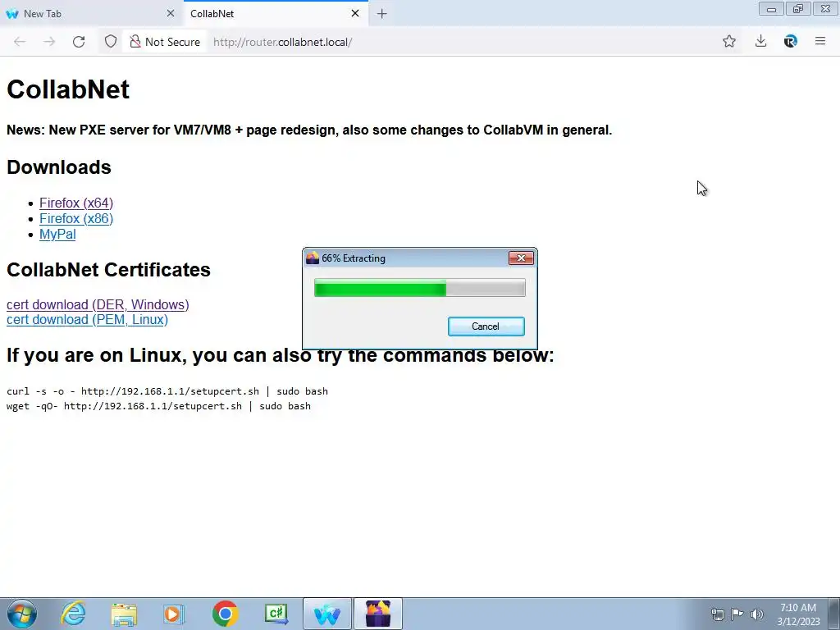This screenshot has height=630, width=840.
Task: Open the C# application taskbar icon
Action: 276,614
